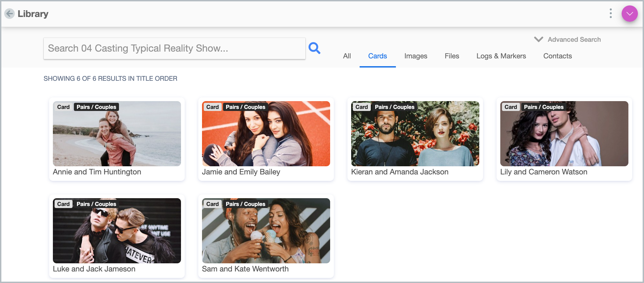This screenshot has height=283, width=644.
Task: Expand the Advanced Search chevron
Action: tap(538, 39)
